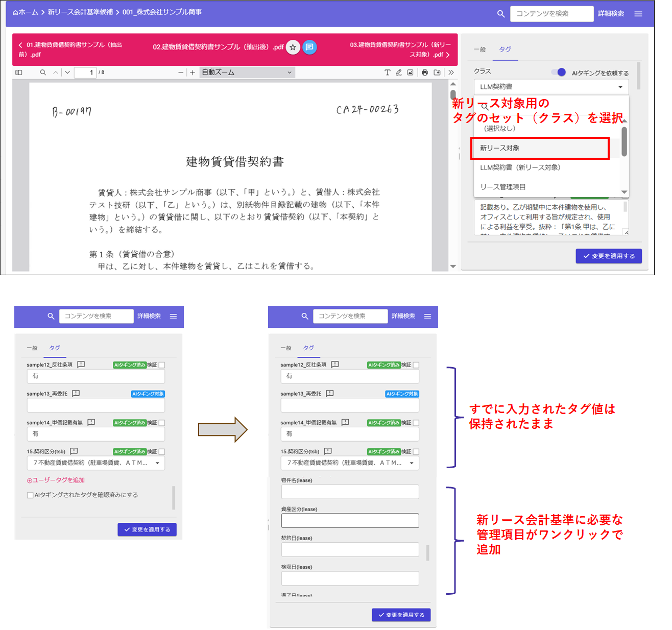Click the 資産区分(lease) input field
Screen dimensions: 672x630
point(350,521)
